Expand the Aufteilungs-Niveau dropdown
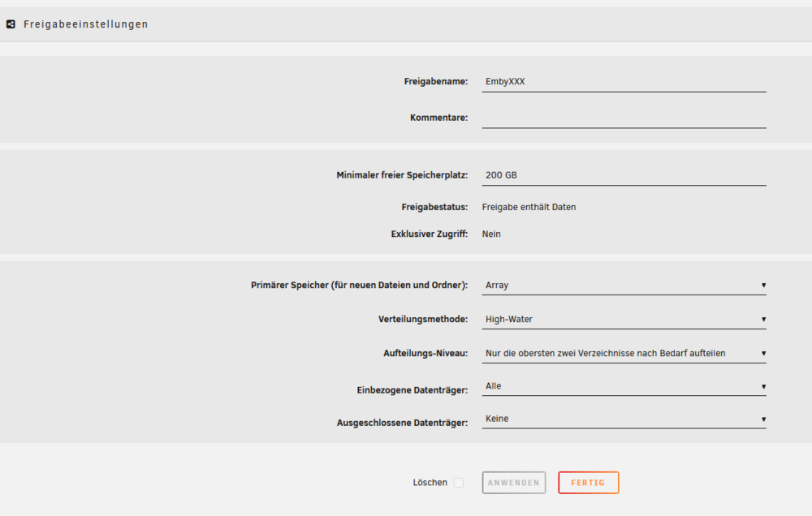812x516 pixels. pos(624,354)
